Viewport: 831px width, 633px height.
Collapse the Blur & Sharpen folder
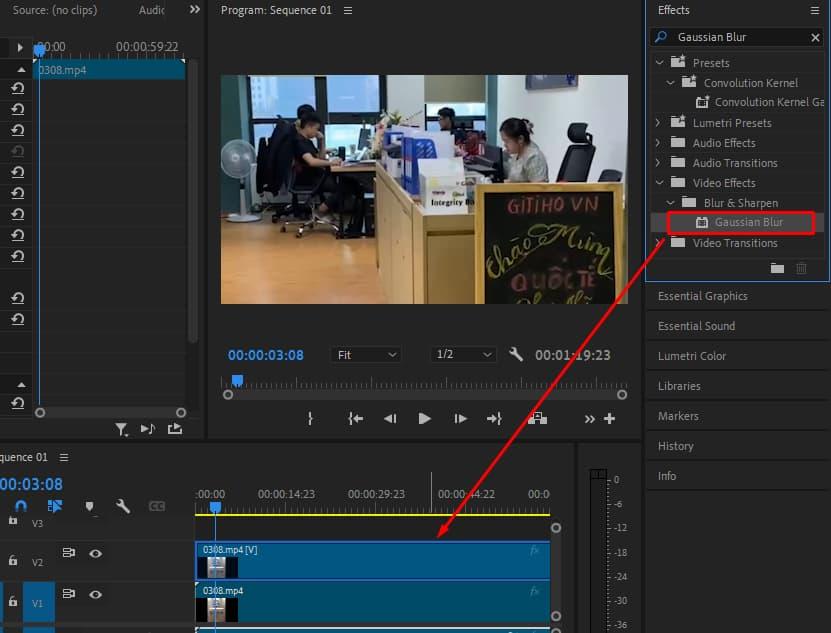pos(671,202)
